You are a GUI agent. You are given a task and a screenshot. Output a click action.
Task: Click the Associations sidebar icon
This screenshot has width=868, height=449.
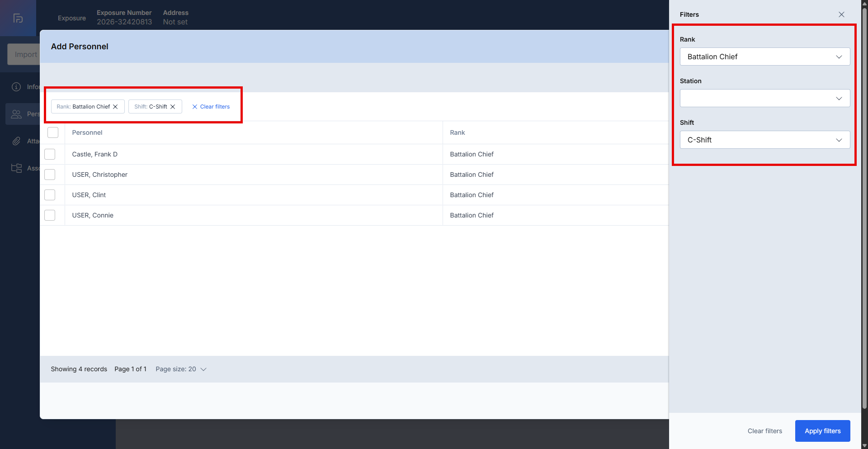pos(16,168)
